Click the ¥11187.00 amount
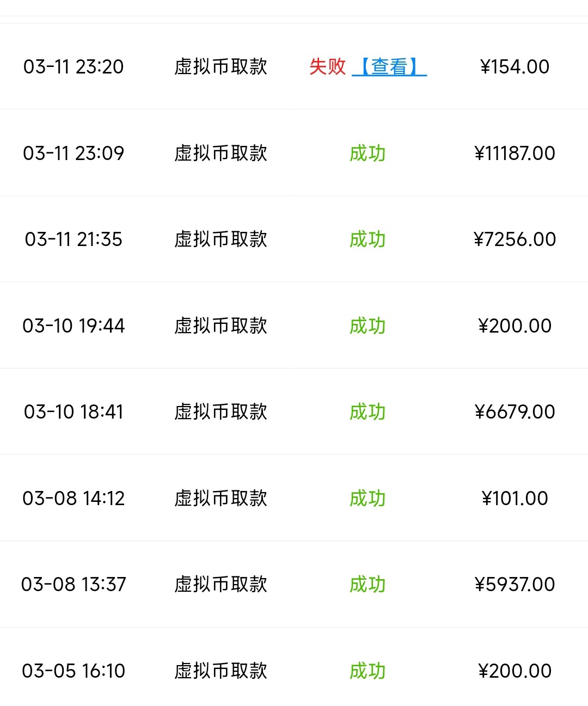This screenshot has width=588, height=706. point(514,154)
